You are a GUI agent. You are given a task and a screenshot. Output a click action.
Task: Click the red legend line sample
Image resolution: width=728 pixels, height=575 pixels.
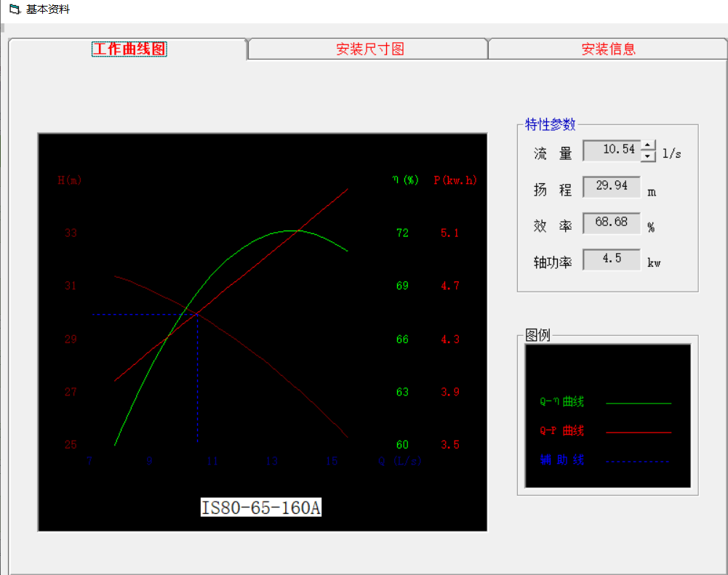pos(639,432)
